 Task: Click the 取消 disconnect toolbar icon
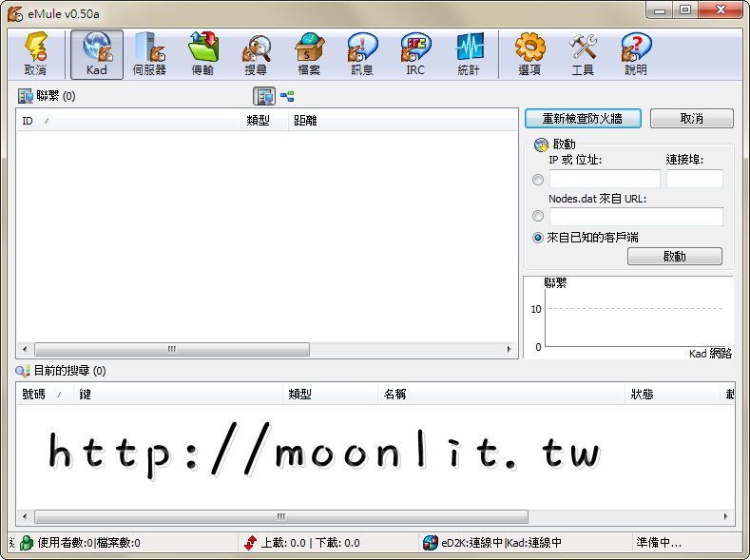tap(35, 53)
